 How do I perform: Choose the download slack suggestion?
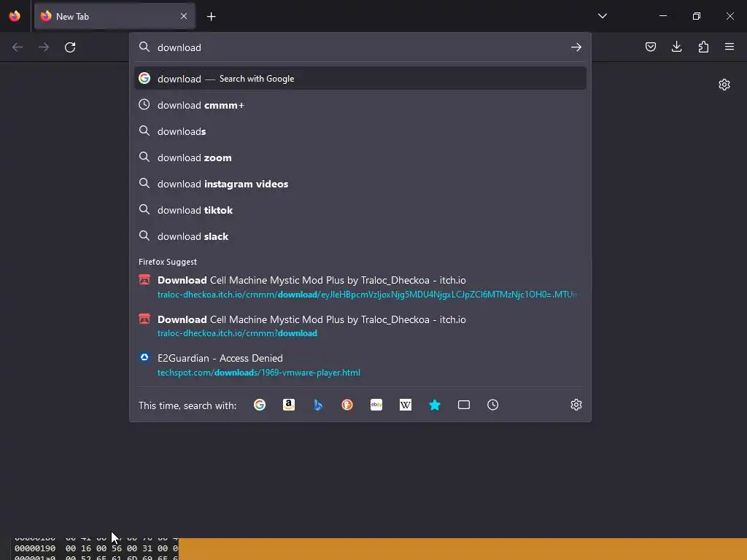360,236
